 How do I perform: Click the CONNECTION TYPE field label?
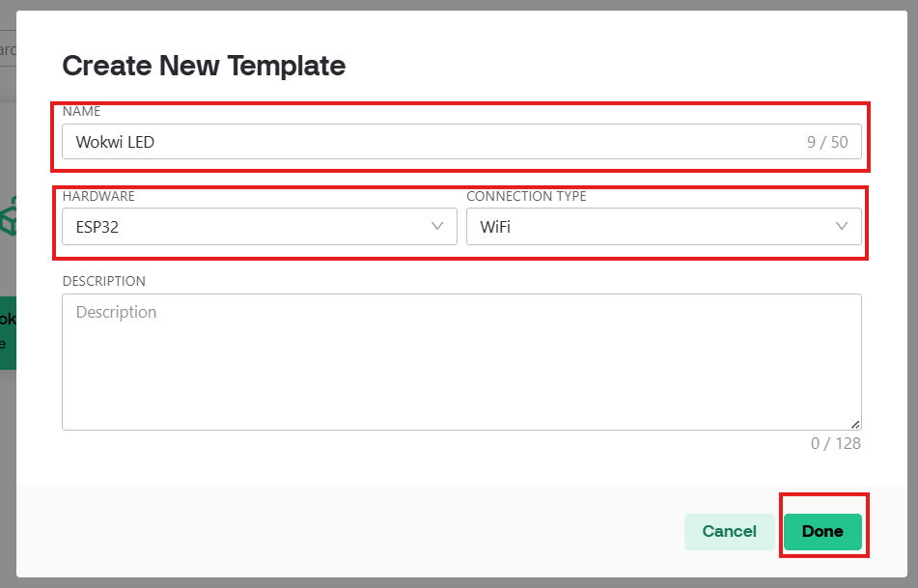526,197
